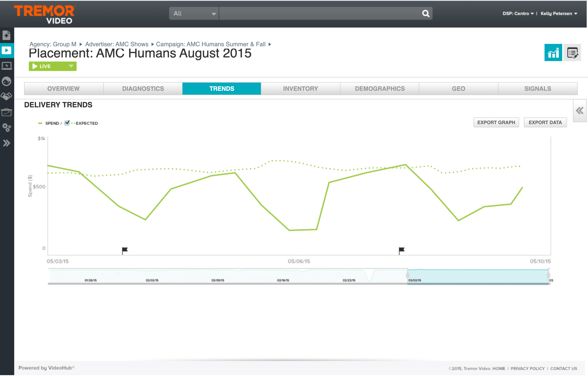Viewport: 588px width, 376px height.
Task: Click the 05/06/15 axis date label
Action: (299, 262)
